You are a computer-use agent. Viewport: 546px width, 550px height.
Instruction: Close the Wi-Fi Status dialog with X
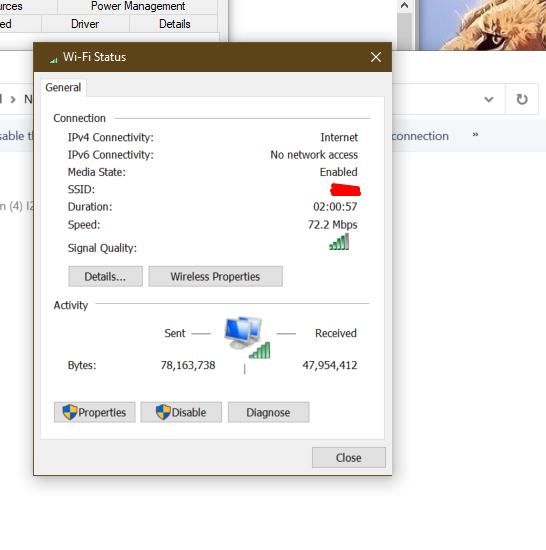coord(376,57)
